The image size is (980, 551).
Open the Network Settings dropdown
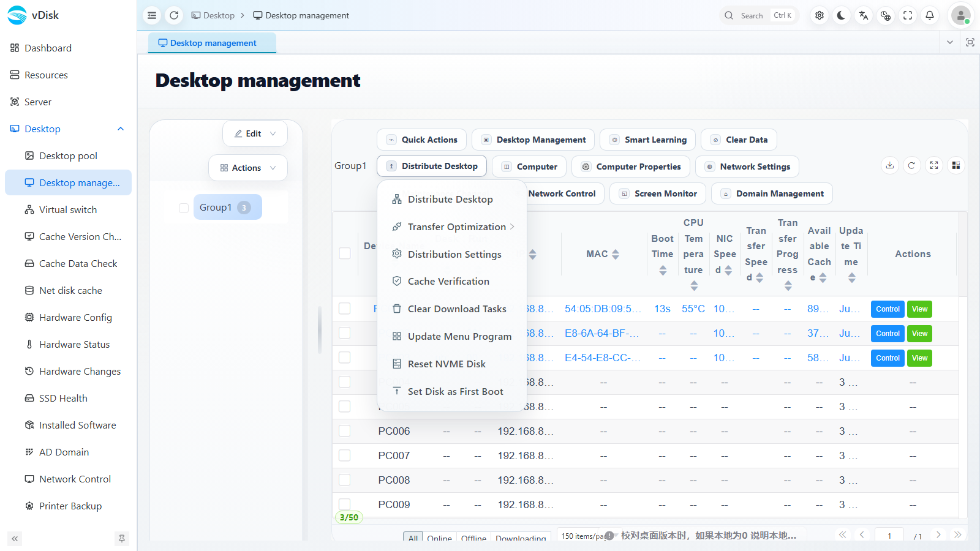click(x=747, y=167)
